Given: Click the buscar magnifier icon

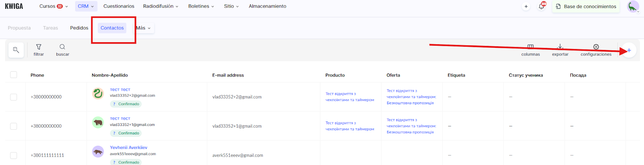Looking at the screenshot, I should (x=62, y=47).
